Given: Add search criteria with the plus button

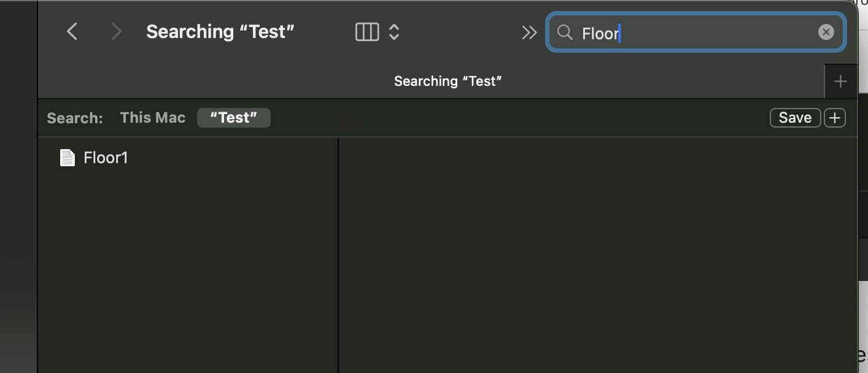Looking at the screenshot, I should click(x=835, y=118).
